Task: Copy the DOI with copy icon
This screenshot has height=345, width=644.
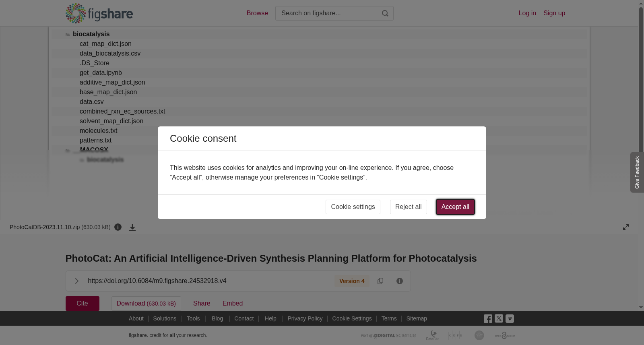Action: [x=380, y=281]
